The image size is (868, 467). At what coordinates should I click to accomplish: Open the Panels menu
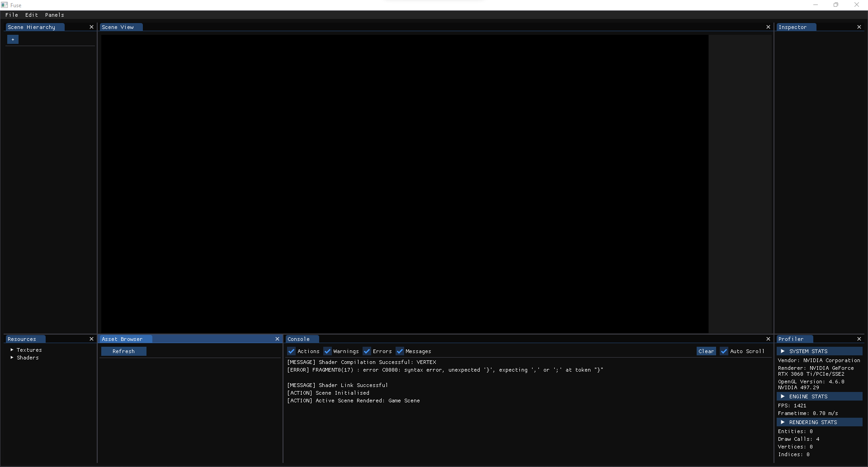pyautogui.click(x=55, y=15)
